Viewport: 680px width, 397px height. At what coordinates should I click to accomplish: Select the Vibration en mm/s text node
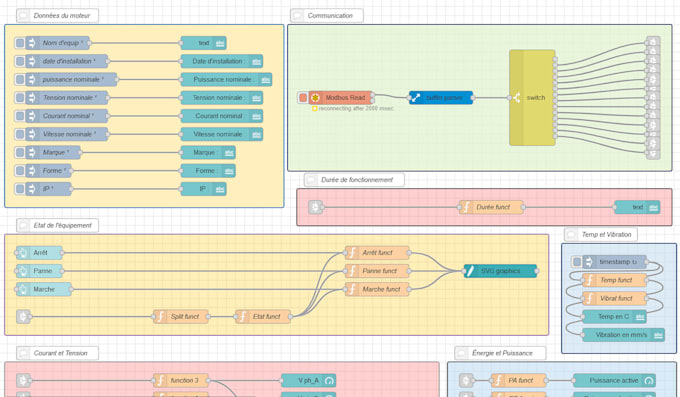pyautogui.click(x=624, y=335)
